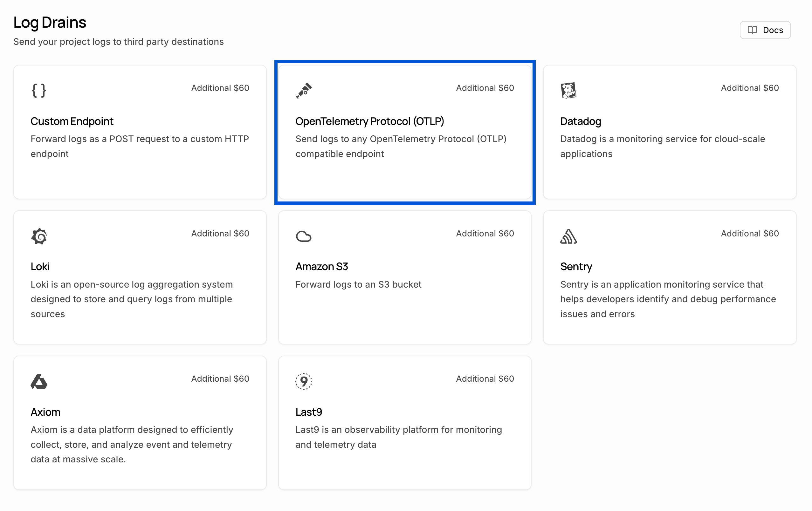Click 'Last9 is an observability platform' description
812x511 pixels.
pos(399,437)
